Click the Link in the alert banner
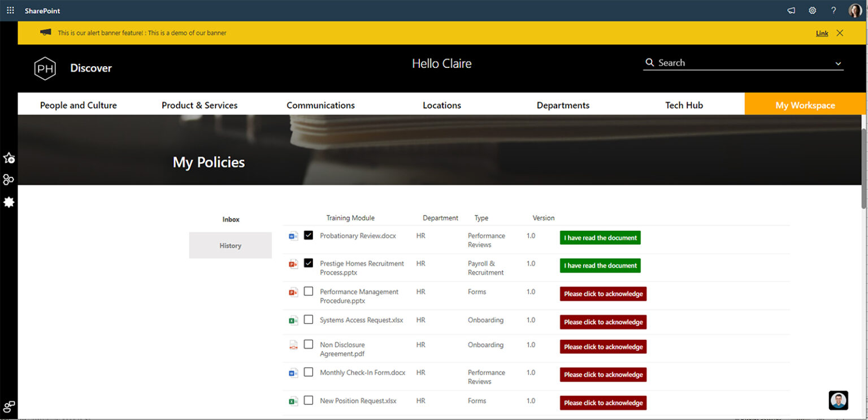The image size is (868, 420). pyautogui.click(x=822, y=33)
